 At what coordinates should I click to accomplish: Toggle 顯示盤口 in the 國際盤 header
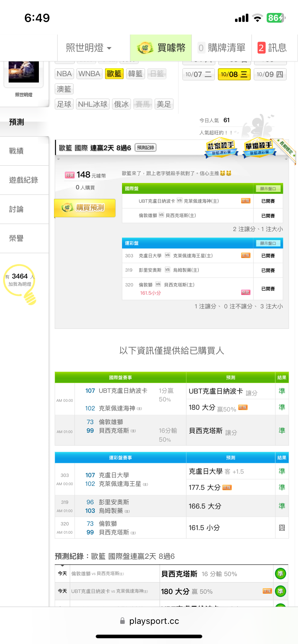(268, 189)
